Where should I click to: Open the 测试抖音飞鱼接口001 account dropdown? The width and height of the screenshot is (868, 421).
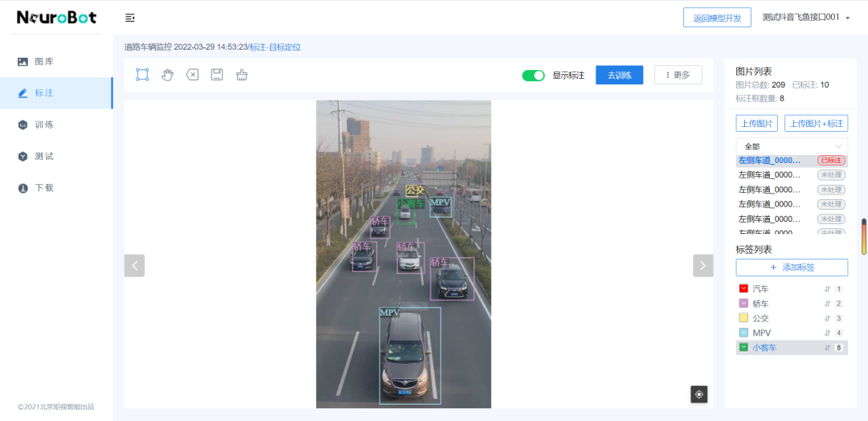(805, 18)
